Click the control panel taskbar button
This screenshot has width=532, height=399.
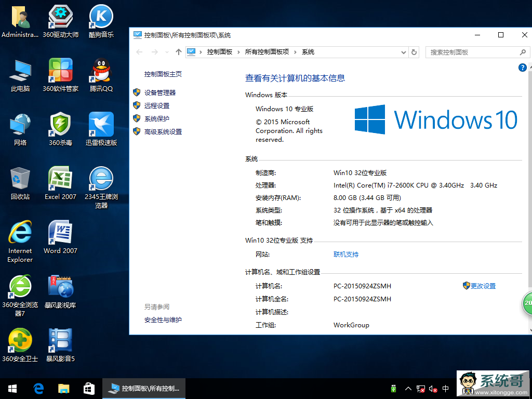[x=144, y=389]
